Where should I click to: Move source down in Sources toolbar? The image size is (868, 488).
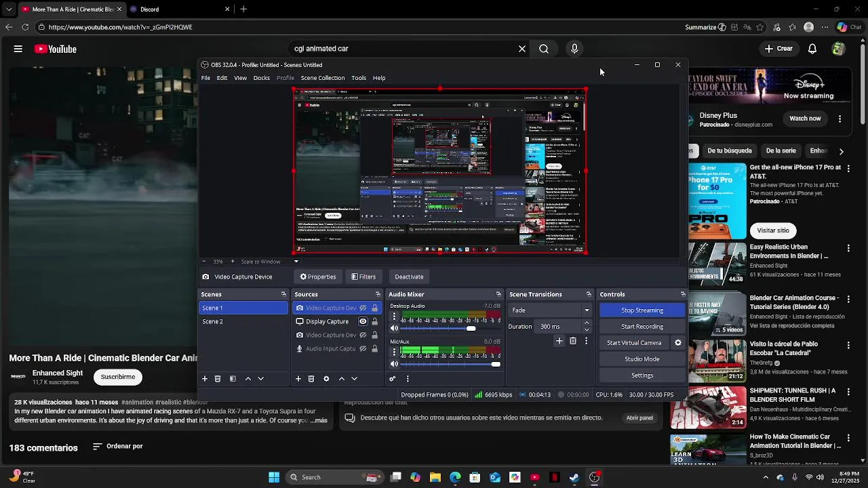354,379
